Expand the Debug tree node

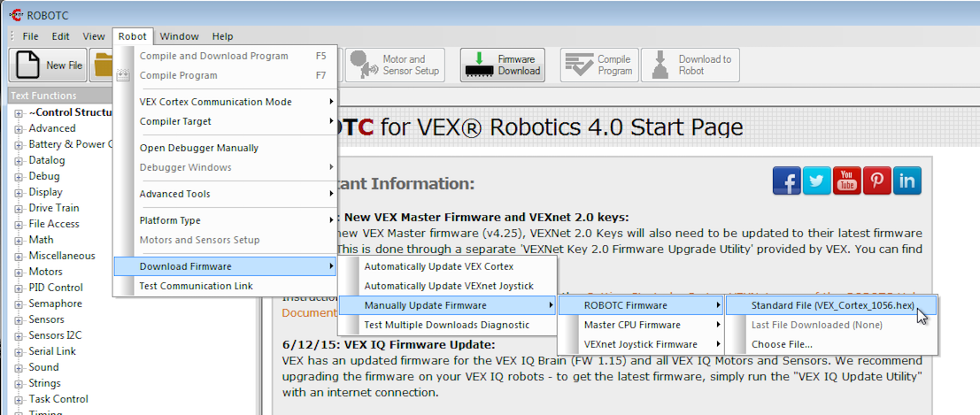point(19,177)
